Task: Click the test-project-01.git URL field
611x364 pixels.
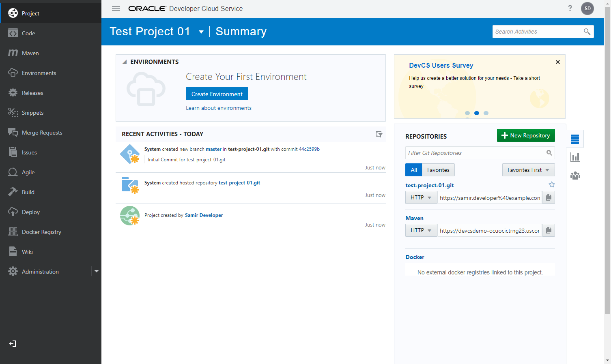Action: pyautogui.click(x=490, y=197)
